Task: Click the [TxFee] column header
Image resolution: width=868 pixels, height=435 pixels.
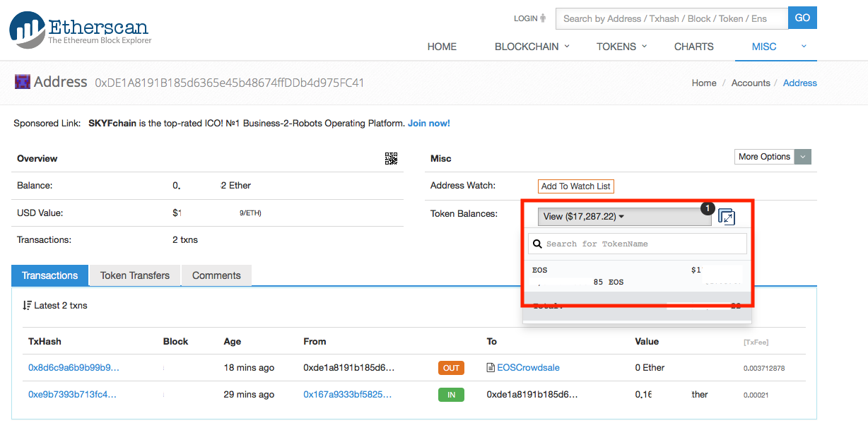Action: click(x=756, y=342)
